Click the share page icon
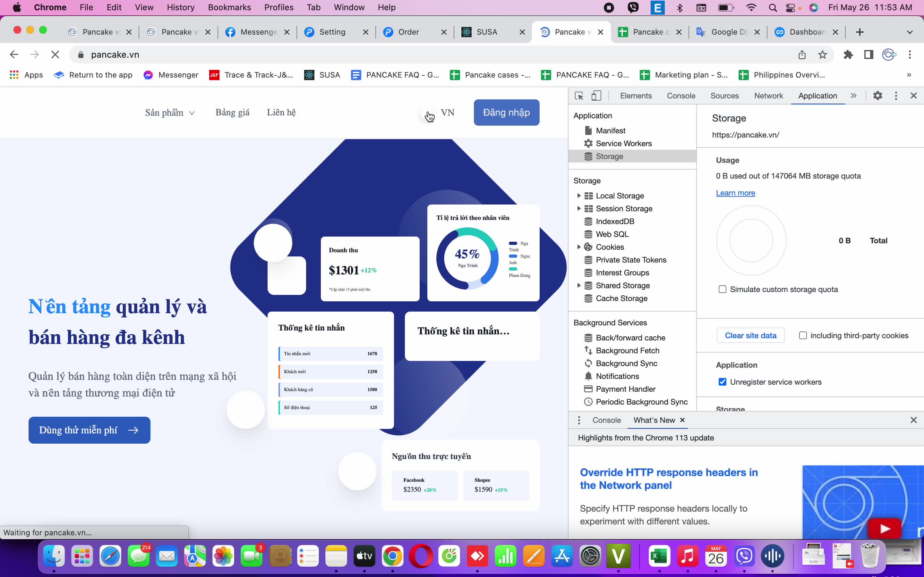This screenshot has width=924, height=577. point(802,54)
